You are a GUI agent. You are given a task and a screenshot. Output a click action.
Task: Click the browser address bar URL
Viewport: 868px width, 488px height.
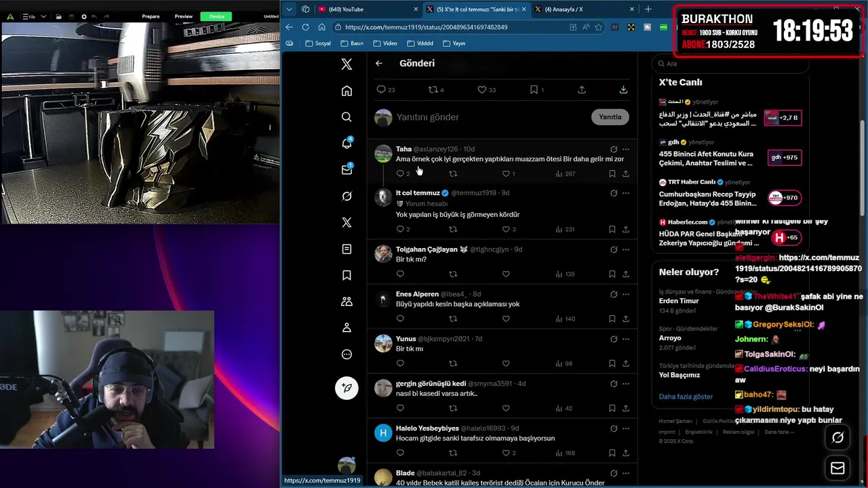tap(426, 27)
